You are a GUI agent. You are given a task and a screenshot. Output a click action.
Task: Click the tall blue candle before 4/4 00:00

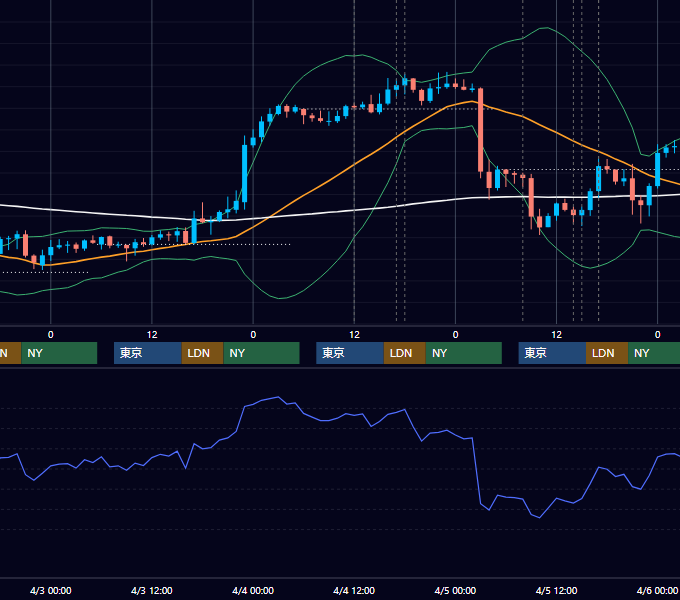245,173
